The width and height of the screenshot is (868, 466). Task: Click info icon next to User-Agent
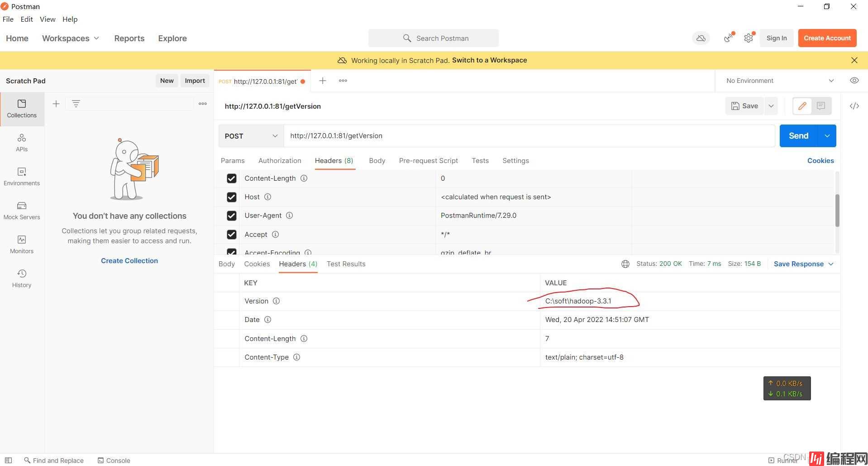click(x=289, y=216)
